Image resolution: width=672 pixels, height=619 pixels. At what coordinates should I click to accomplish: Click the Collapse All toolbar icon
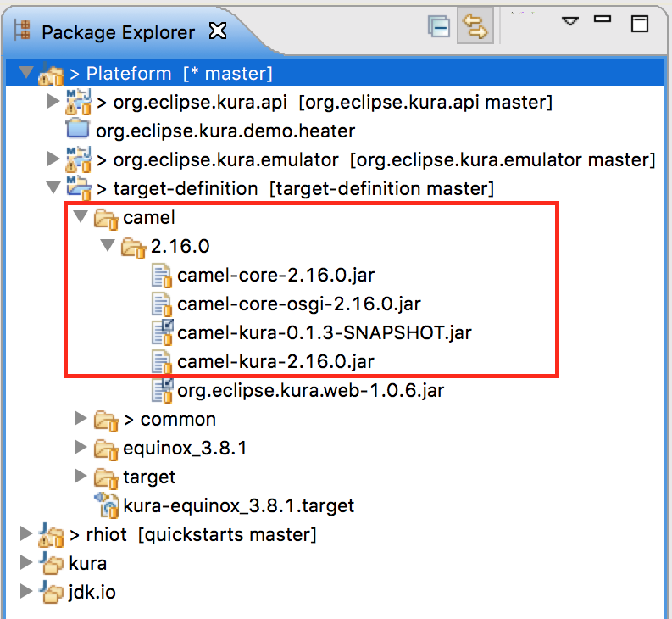pyautogui.click(x=438, y=28)
